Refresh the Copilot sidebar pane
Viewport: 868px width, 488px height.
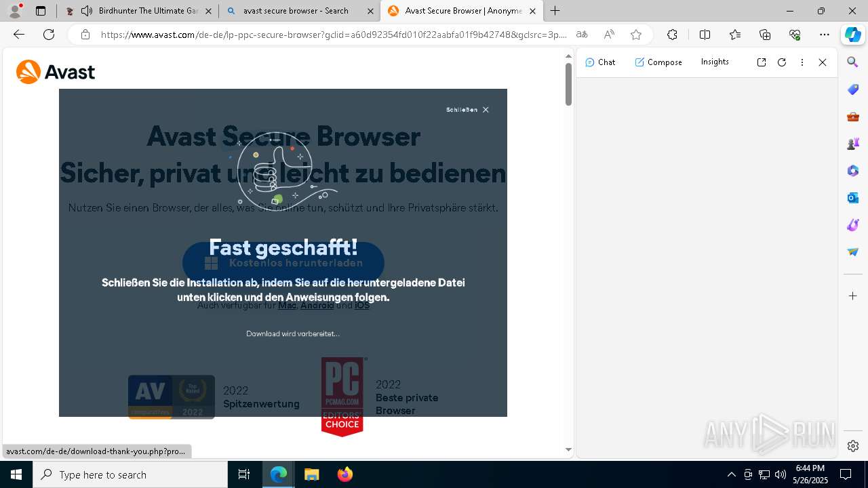click(x=782, y=62)
